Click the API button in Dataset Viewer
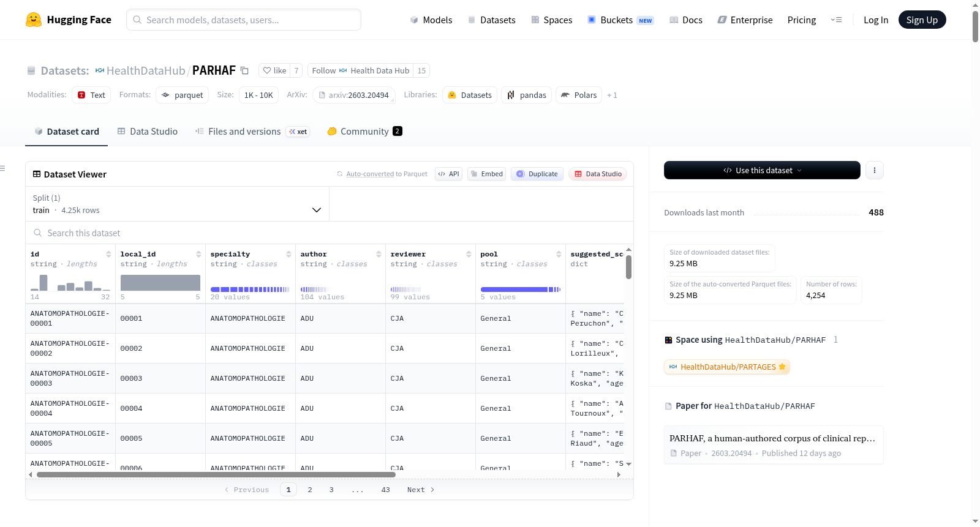 [x=448, y=174]
